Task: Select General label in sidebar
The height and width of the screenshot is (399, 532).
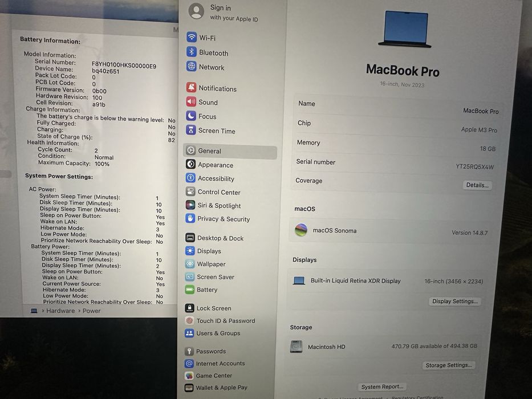Action: pos(209,151)
